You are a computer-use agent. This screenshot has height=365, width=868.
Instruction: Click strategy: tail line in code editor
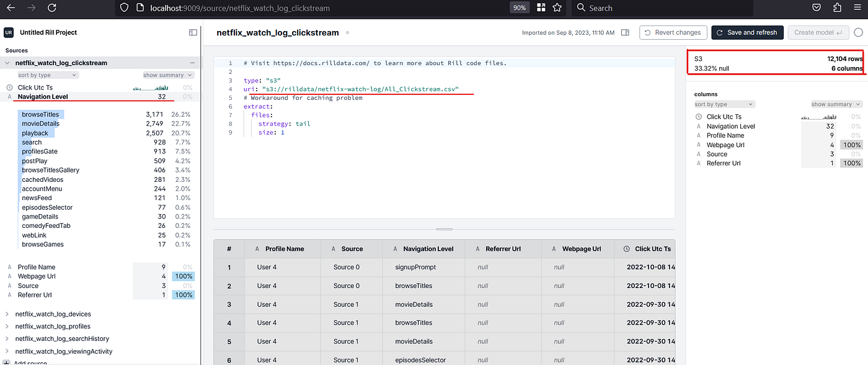point(285,124)
